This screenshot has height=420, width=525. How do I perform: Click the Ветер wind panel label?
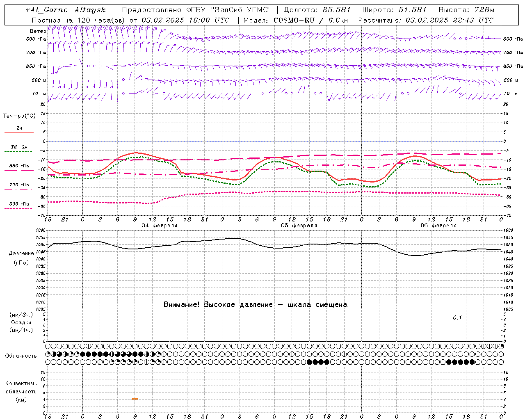click(x=38, y=31)
